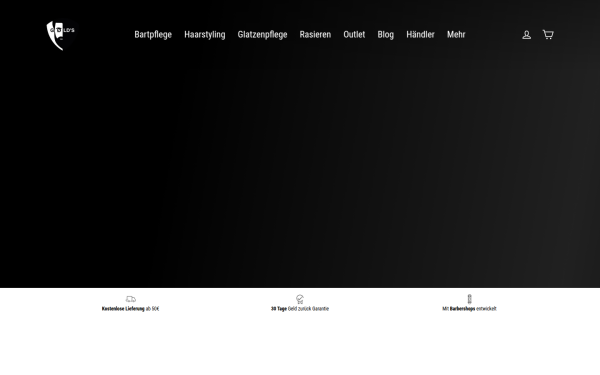The image size is (600, 375).
Task: Visit the Outlet section
Action: coord(354,35)
